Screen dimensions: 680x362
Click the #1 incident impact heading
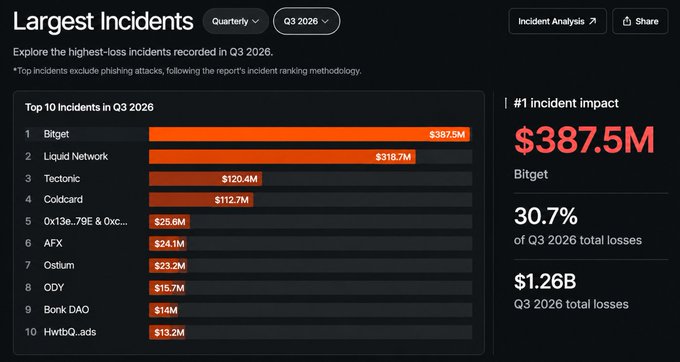[x=566, y=103]
